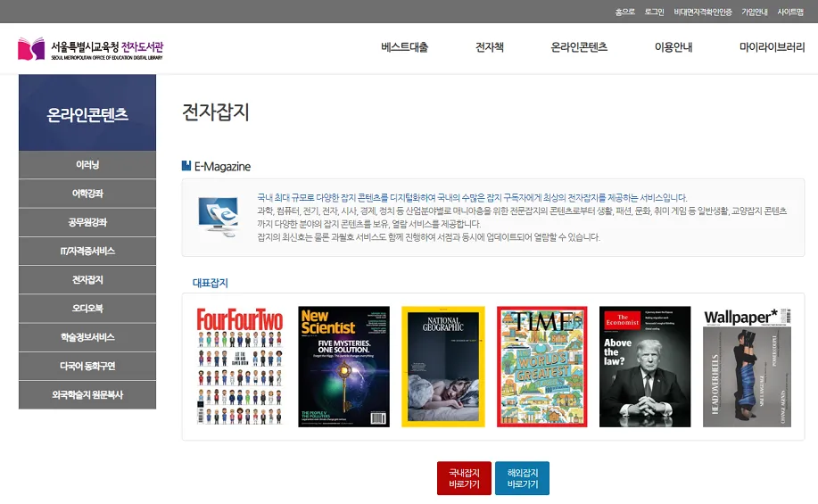Click the E-Magazine section heading text
This screenshot has width=818, height=504.
[x=222, y=167]
